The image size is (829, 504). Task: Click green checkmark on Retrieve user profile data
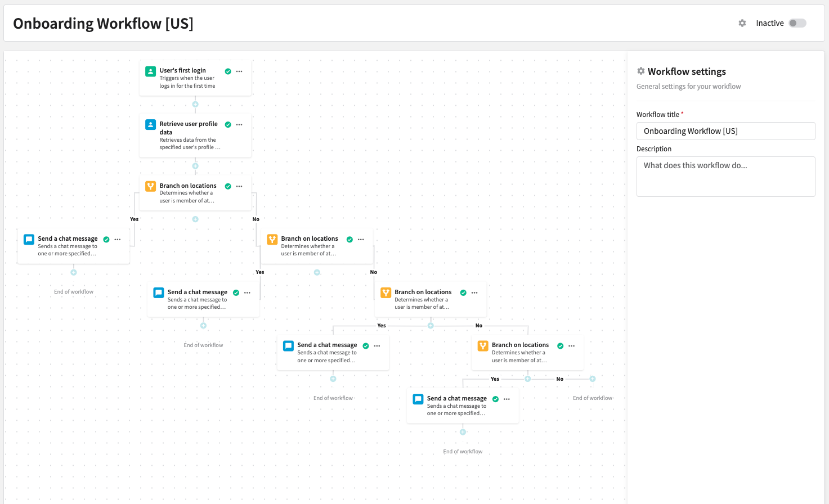[x=228, y=125]
